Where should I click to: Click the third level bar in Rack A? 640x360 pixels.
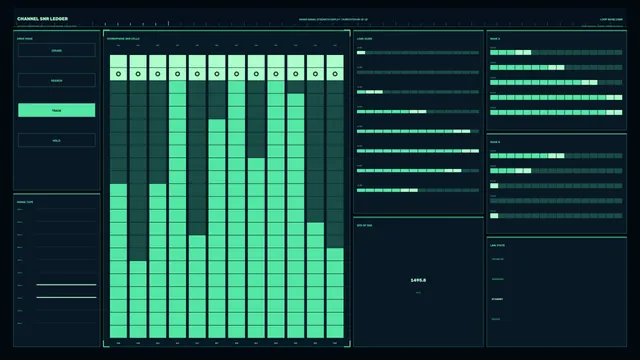point(556,82)
